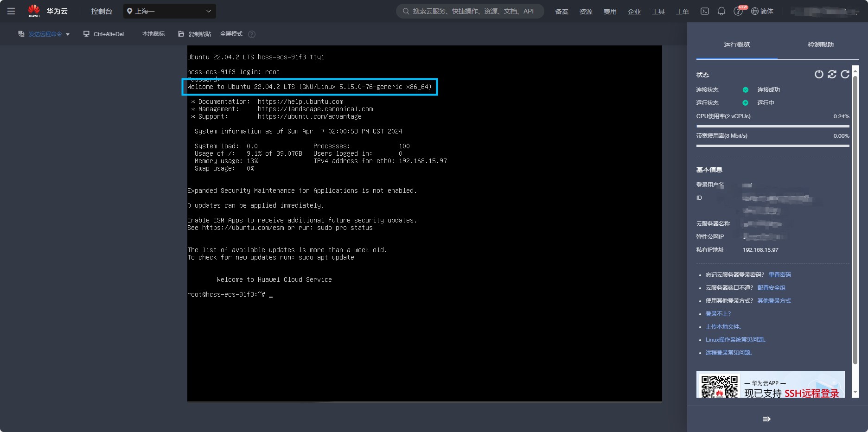This screenshot has height=432, width=868.
Task: Switch to the 运行概览 tab
Action: click(x=736, y=44)
